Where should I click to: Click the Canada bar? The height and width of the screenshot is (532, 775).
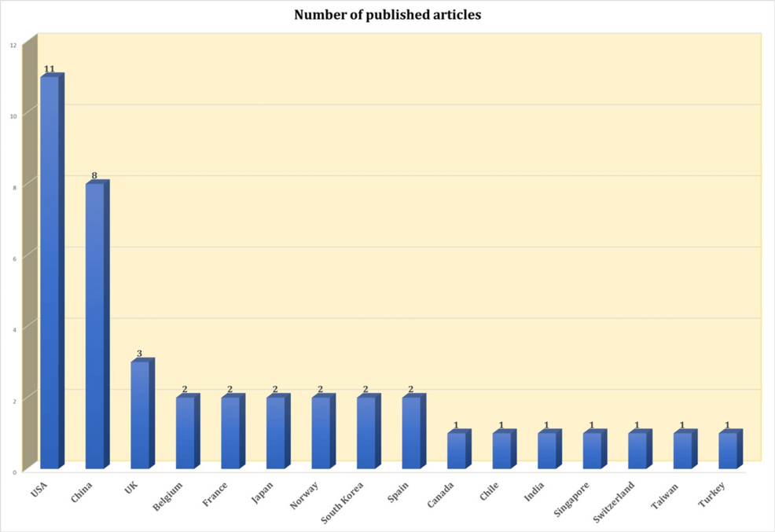click(457, 450)
